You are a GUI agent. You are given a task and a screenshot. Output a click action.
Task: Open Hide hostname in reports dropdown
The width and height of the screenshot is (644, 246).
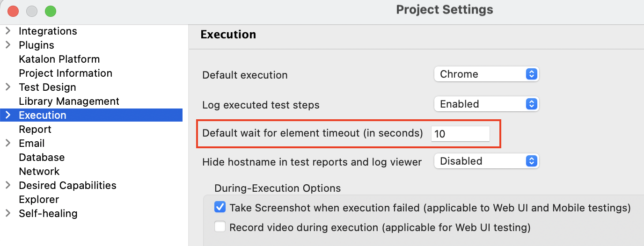pyautogui.click(x=486, y=161)
